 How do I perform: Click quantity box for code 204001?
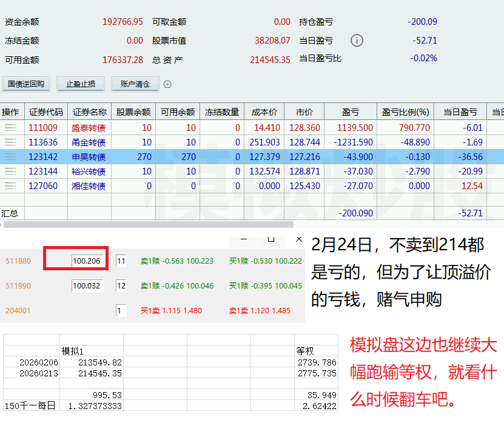tap(121, 310)
